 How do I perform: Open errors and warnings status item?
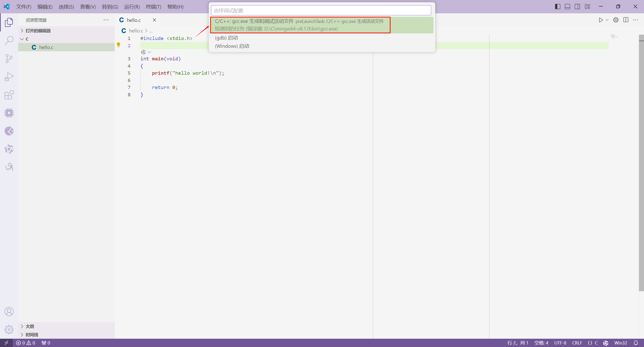coord(26,343)
